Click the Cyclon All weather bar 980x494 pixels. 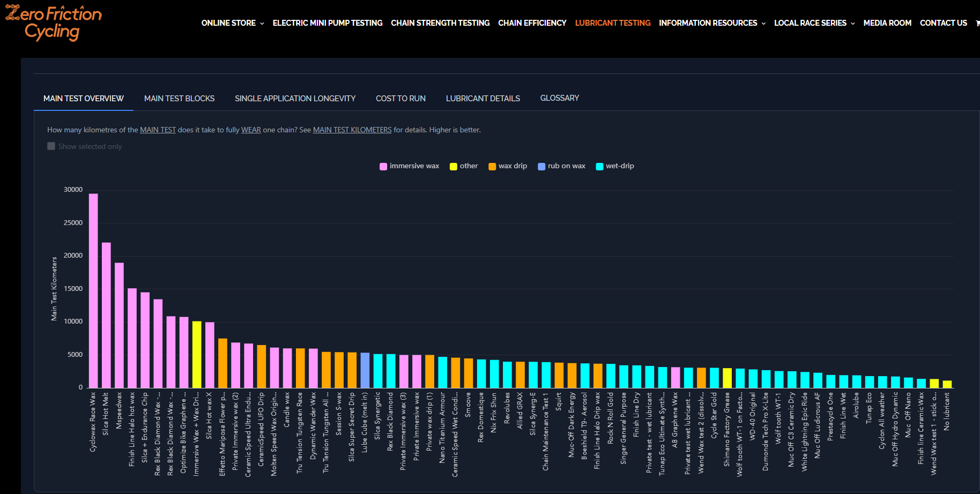pos(882,382)
